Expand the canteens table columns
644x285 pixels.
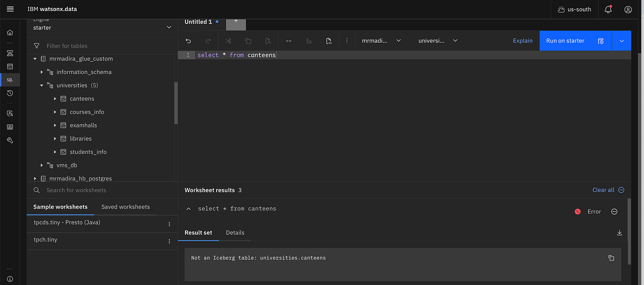[x=55, y=99]
